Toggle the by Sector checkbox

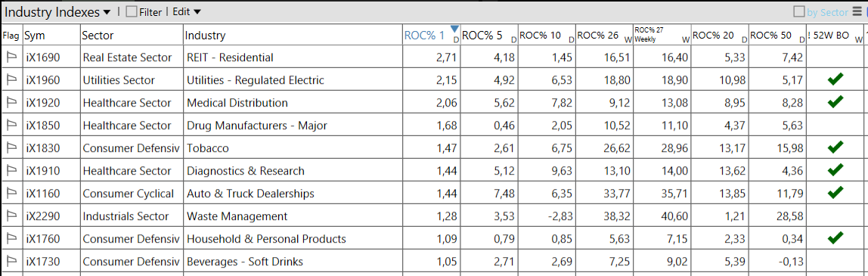(x=799, y=11)
